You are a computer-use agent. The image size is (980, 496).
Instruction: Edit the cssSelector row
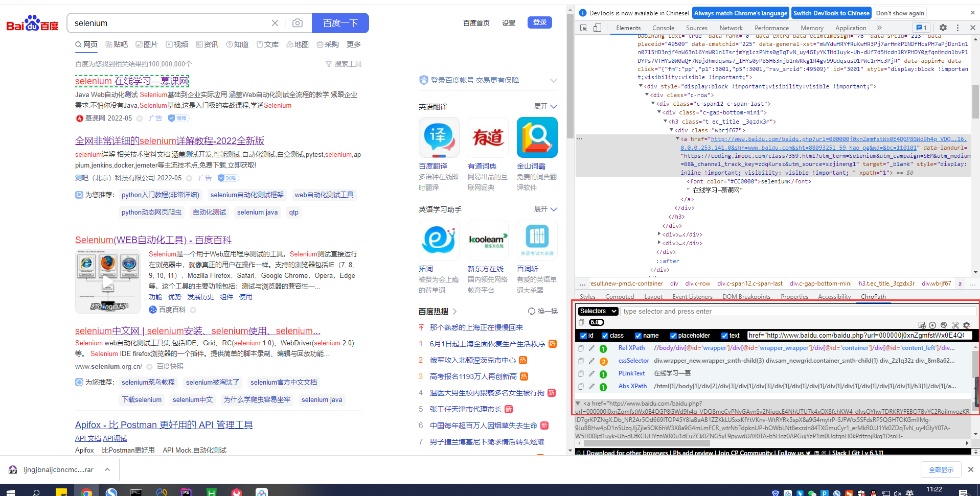click(591, 361)
